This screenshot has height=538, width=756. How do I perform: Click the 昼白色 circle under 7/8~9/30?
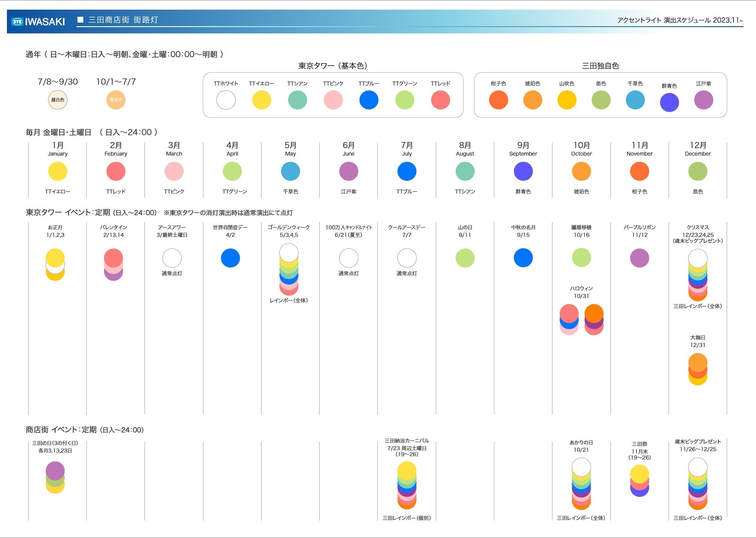[x=58, y=100]
